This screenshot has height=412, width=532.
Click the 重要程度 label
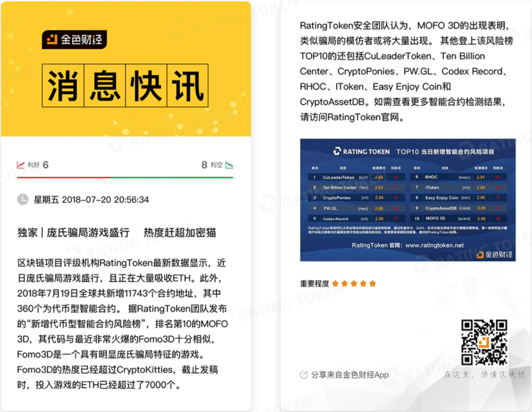[x=314, y=283]
